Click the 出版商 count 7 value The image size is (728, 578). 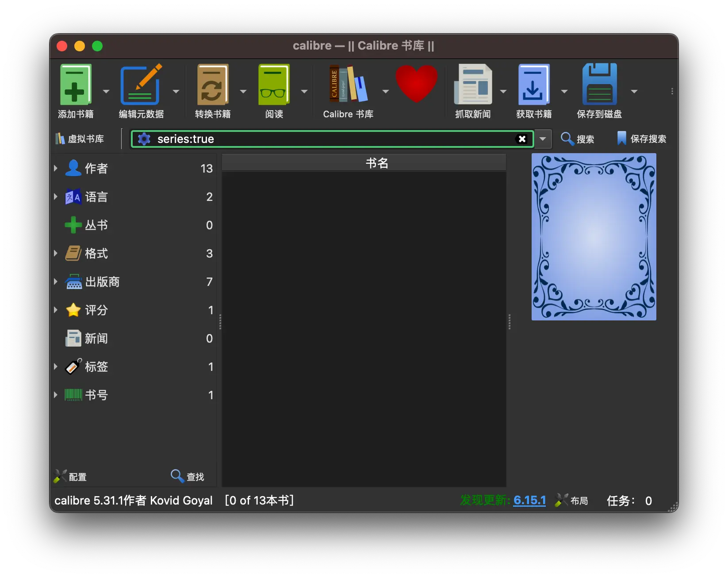210,281
